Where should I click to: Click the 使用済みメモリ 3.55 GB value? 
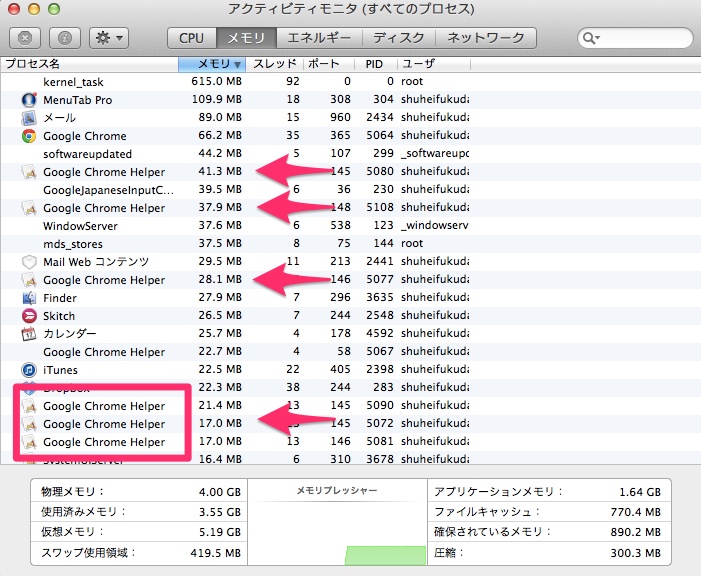pyautogui.click(x=220, y=512)
